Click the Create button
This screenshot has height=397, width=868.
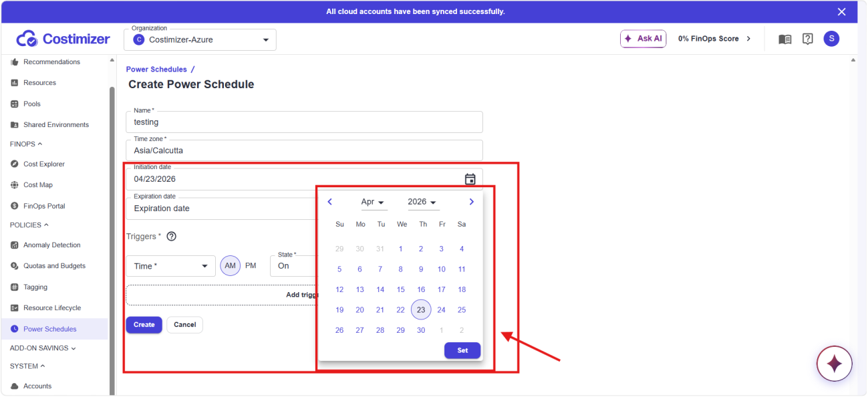144,325
